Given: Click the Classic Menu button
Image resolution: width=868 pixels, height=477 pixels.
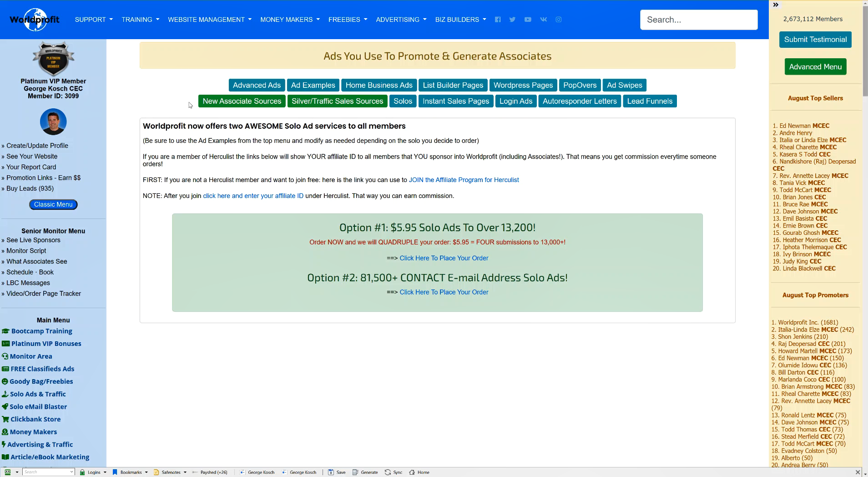Looking at the screenshot, I should [x=53, y=204].
